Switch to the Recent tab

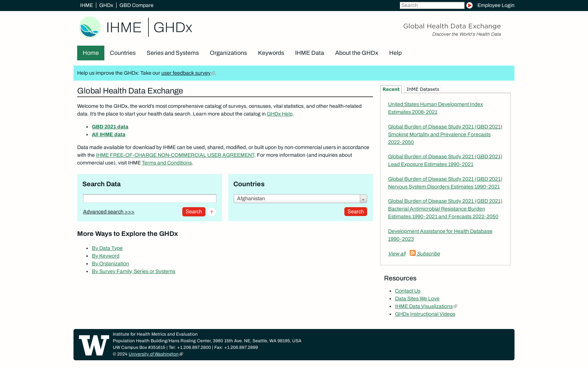click(391, 89)
